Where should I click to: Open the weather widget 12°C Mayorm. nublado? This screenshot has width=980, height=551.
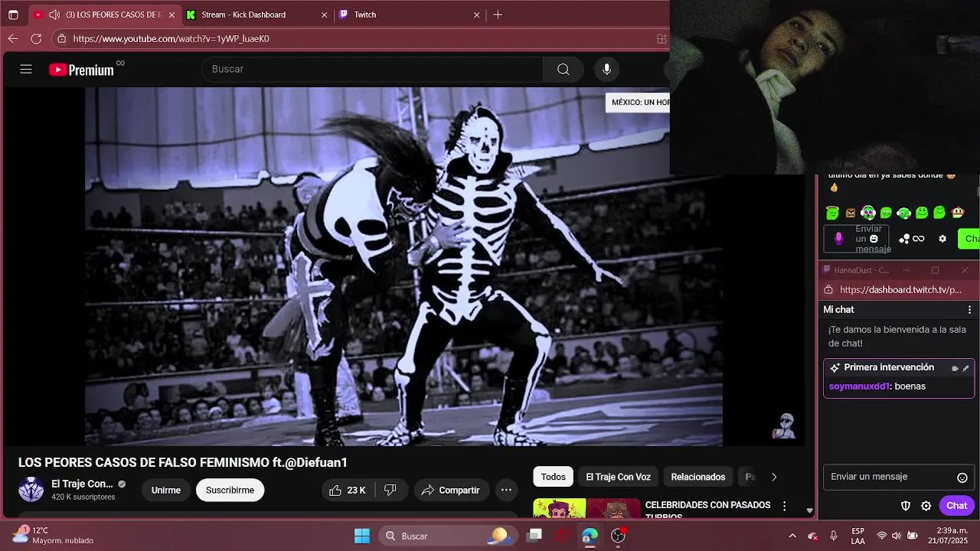pyautogui.click(x=54, y=536)
